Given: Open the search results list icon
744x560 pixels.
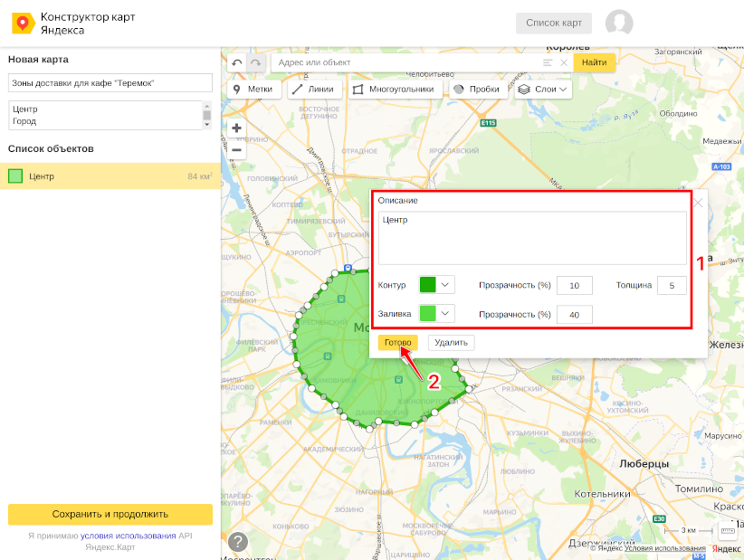Looking at the screenshot, I should [x=548, y=62].
